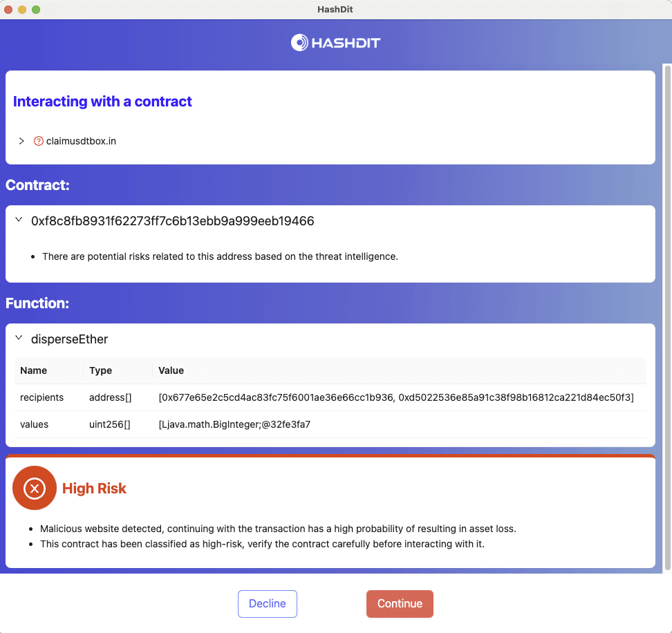Click the 'Type' column header
The image size is (672, 633).
pyautogui.click(x=101, y=370)
